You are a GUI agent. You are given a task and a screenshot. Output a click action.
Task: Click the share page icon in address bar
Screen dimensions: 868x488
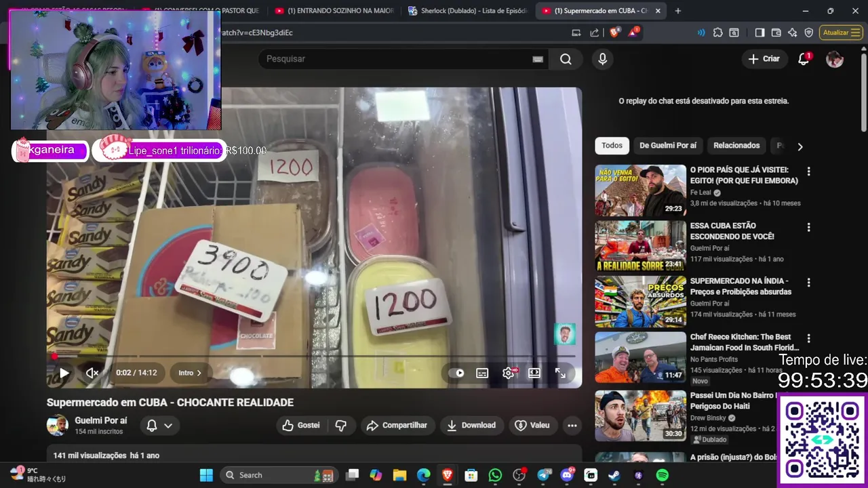[595, 33]
